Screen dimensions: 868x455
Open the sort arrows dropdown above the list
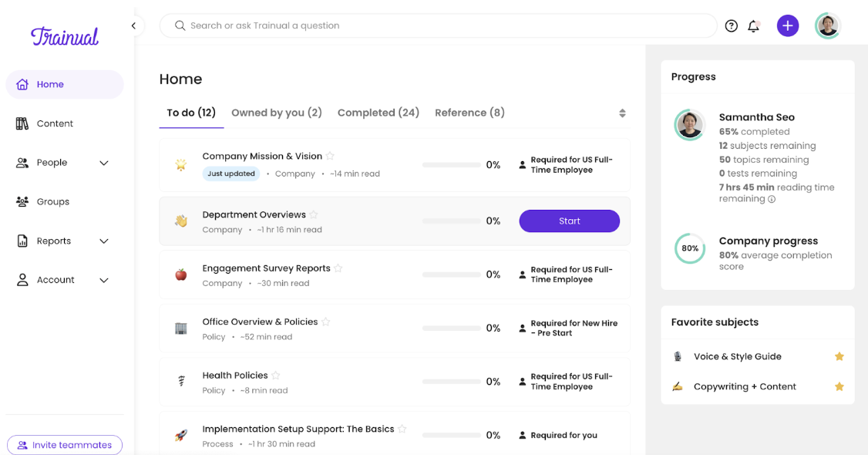coord(622,113)
